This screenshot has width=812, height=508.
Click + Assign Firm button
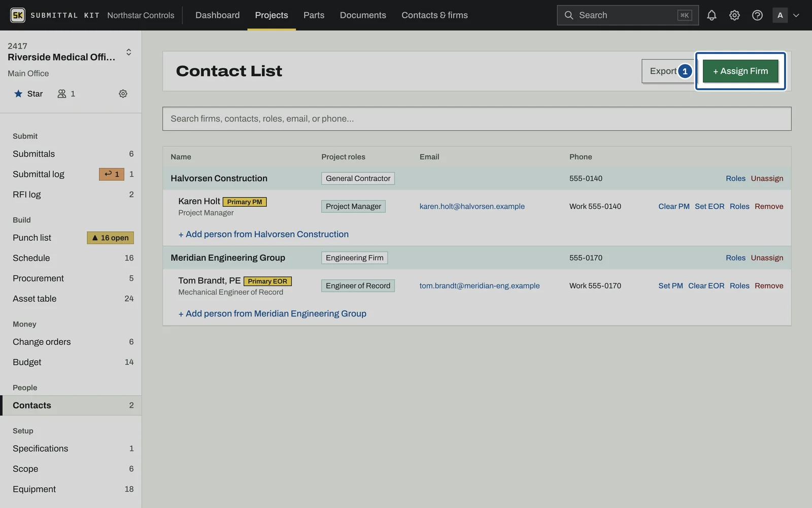pos(740,71)
